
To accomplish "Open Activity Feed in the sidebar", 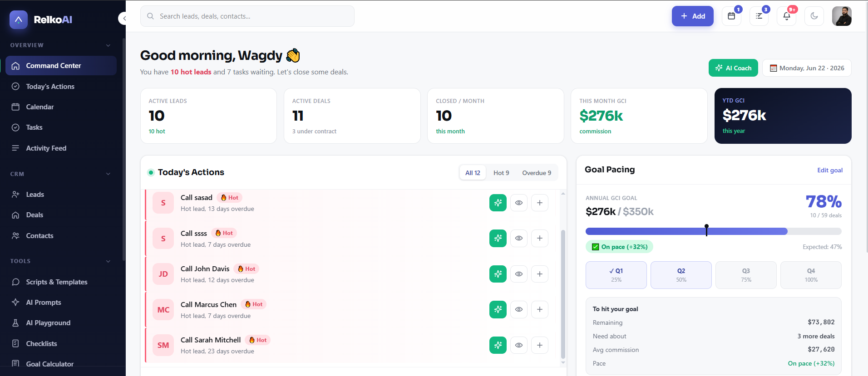I will click(61, 148).
